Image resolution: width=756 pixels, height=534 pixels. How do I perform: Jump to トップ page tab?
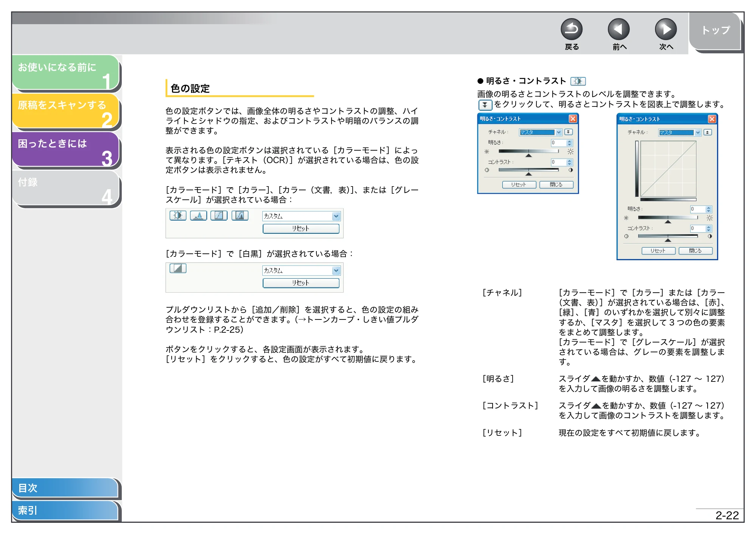715,31
